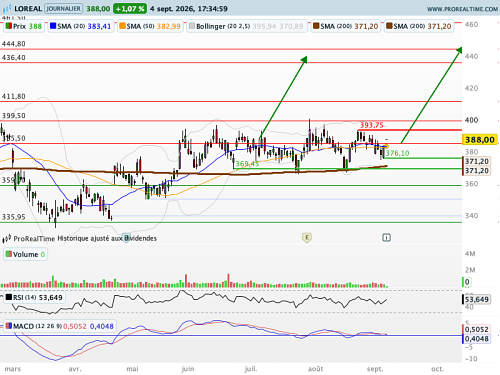This screenshot has height=375, width=500.
Task: Click the 400 axis value
Action: click(471, 120)
